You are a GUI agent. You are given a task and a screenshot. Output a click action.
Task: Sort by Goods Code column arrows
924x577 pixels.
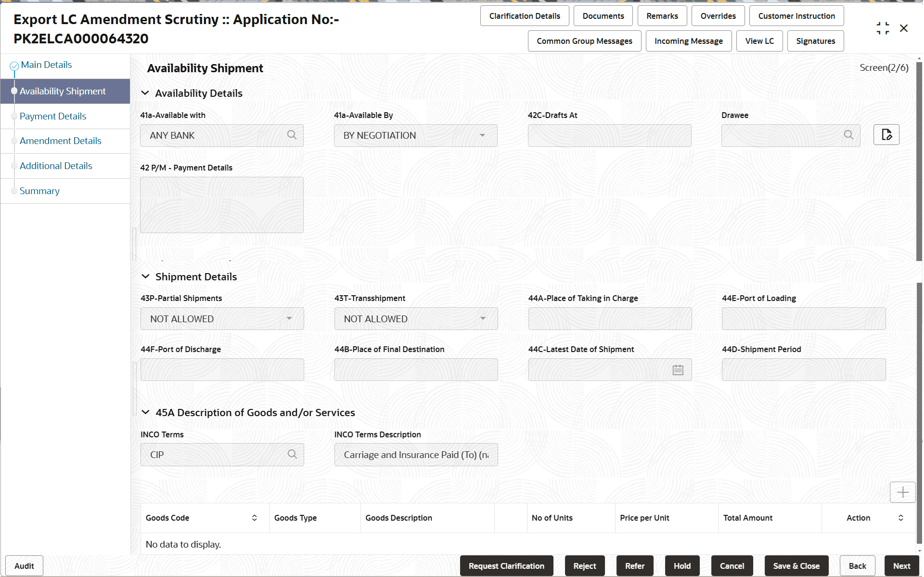(254, 518)
